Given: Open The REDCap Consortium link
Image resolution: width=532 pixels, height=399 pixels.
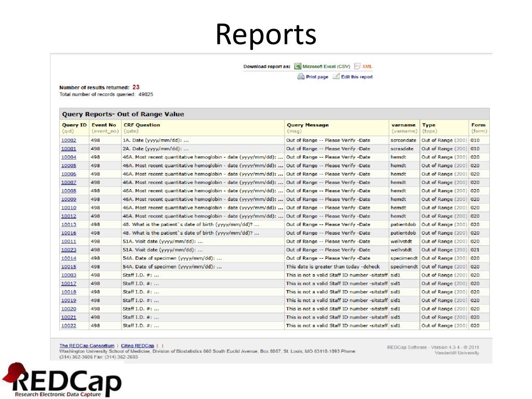Looking at the screenshot, I should click(87, 345).
